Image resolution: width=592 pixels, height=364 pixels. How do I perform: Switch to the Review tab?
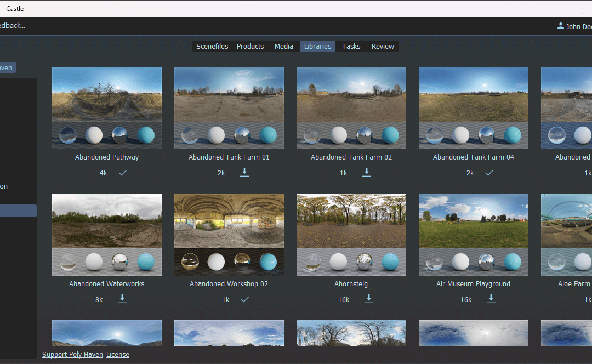tap(383, 47)
